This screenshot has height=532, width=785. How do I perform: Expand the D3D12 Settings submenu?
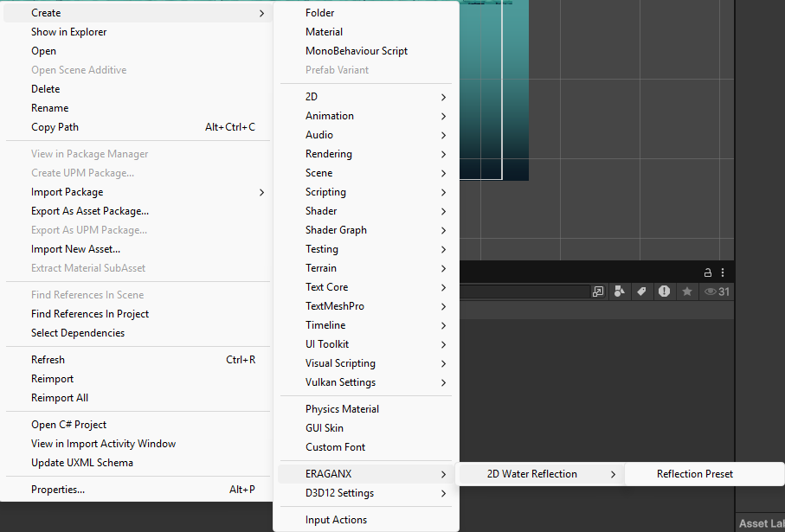pos(366,493)
